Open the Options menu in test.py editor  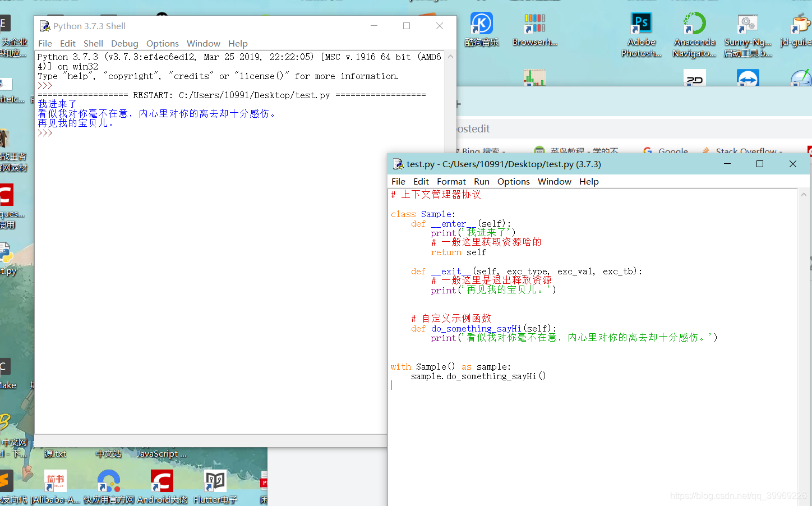coord(513,181)
